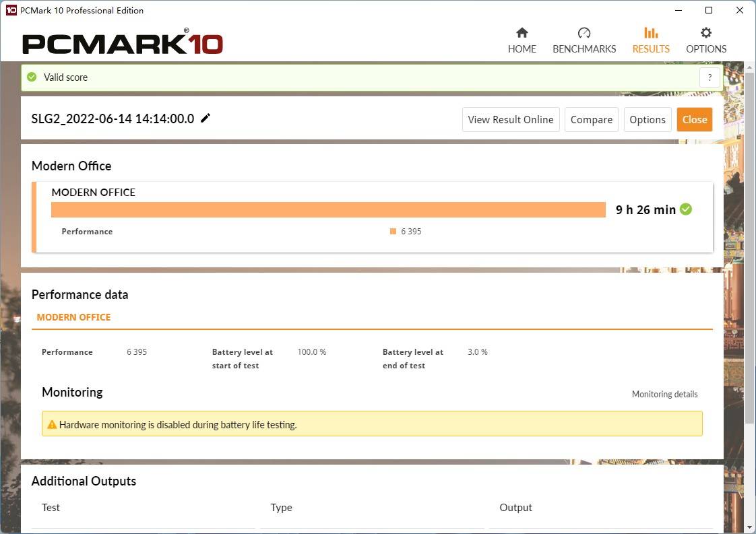Click the 9 h 26 min result

tap(645, 209)
